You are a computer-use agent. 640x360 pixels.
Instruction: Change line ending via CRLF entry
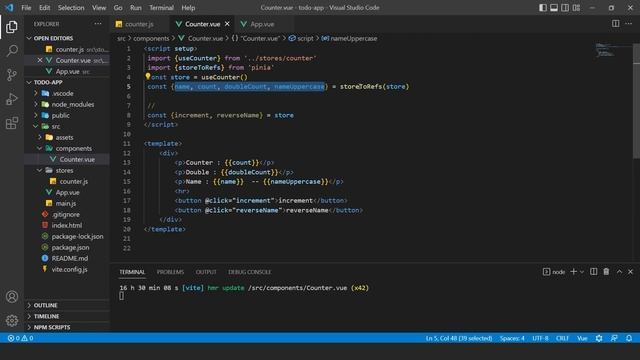pyautogui.click(x=562, y=338)
